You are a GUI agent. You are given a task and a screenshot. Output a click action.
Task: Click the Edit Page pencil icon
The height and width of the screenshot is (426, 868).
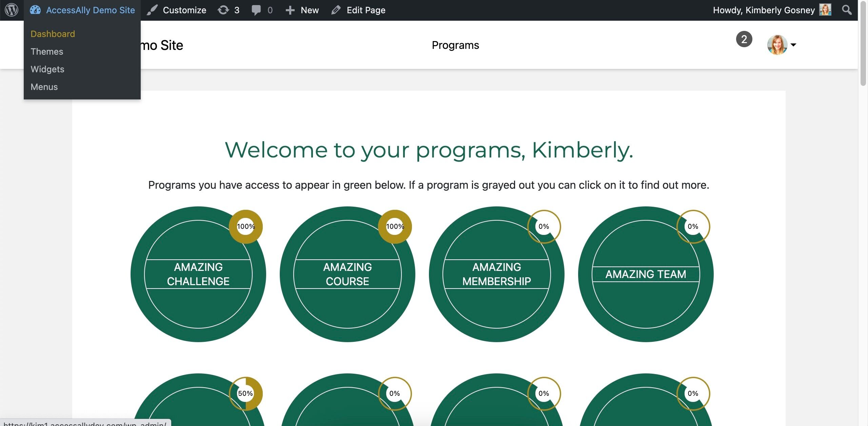[336, 10]
